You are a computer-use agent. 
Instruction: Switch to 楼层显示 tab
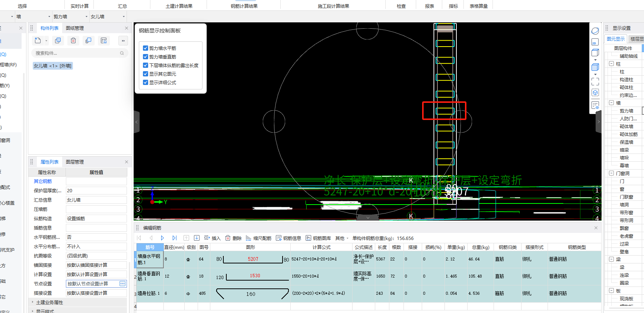(636, 39)
